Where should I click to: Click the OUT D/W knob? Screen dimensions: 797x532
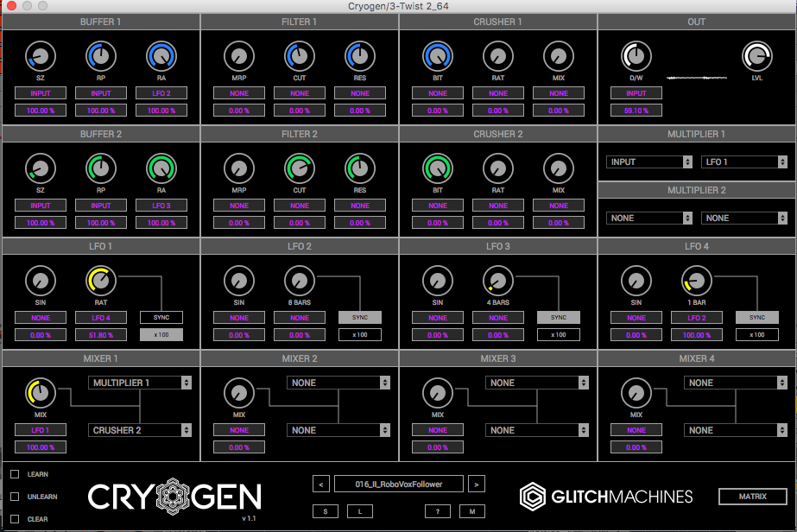click(x=636, y=56)
